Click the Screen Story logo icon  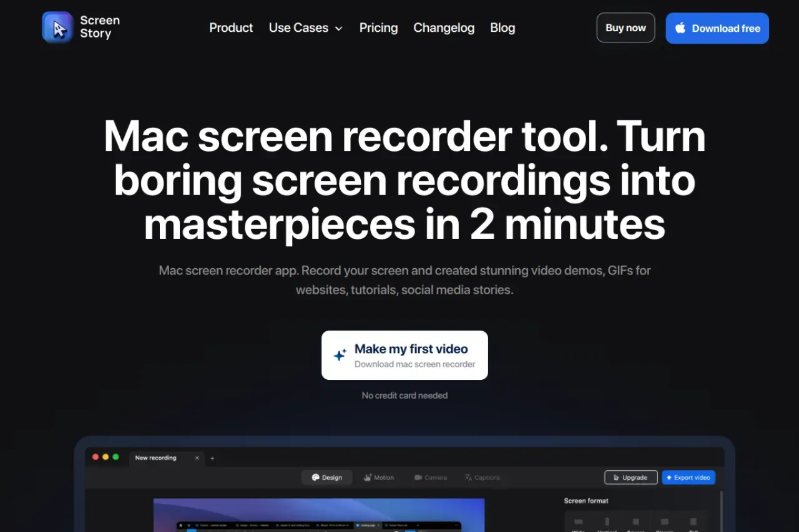tap(57, 27)
